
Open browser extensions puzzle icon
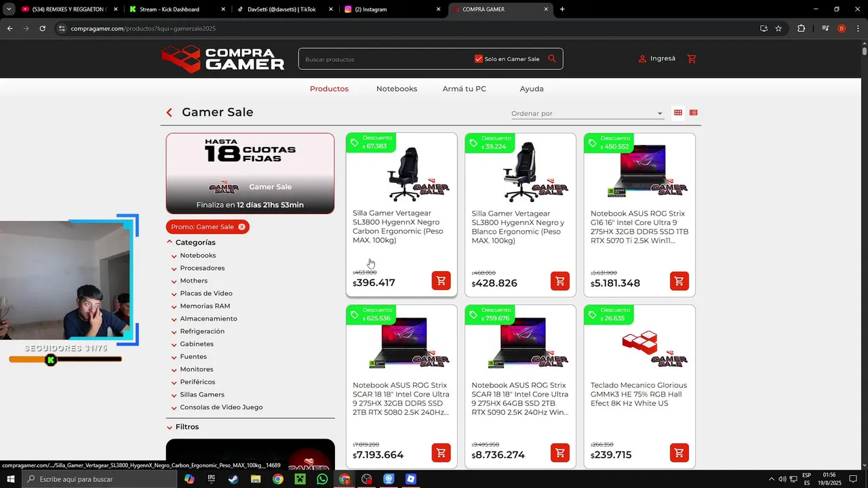point(801,28)
